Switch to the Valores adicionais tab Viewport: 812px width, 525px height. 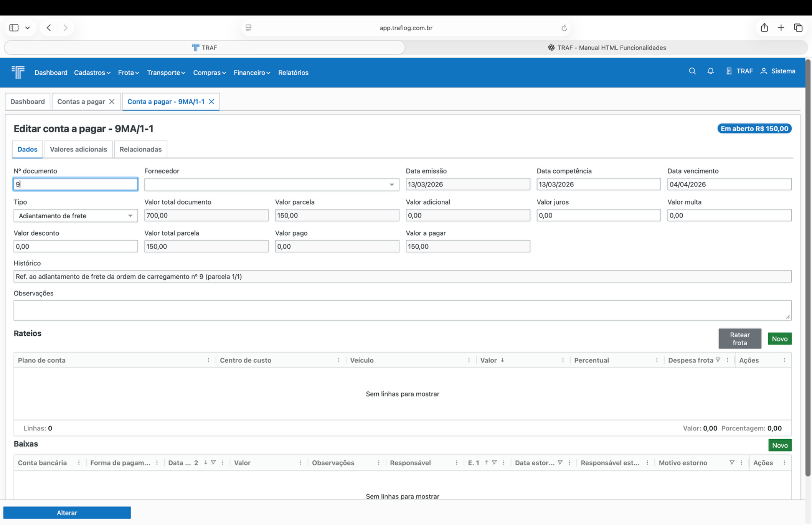click(79, 149)
